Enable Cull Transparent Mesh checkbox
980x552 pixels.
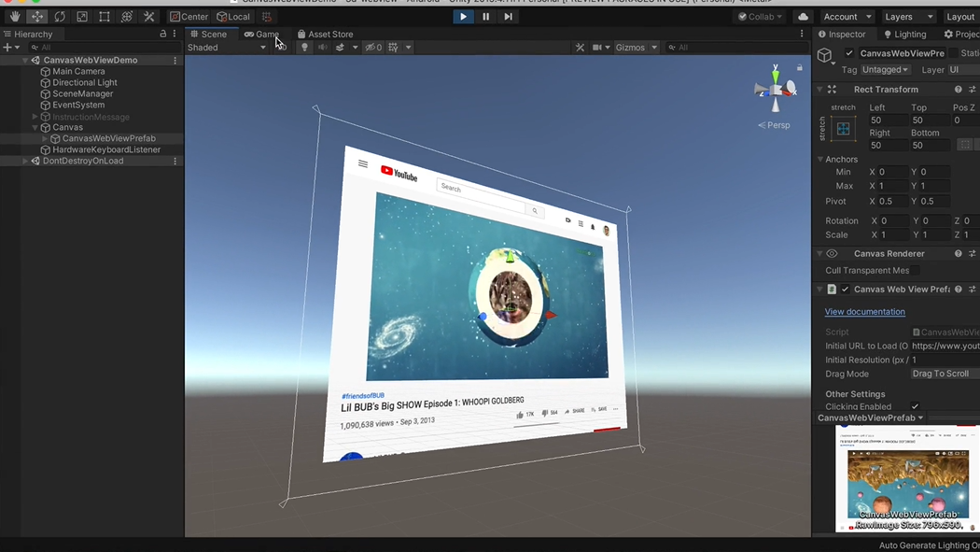pyautogui.click(x=915, y=271)
